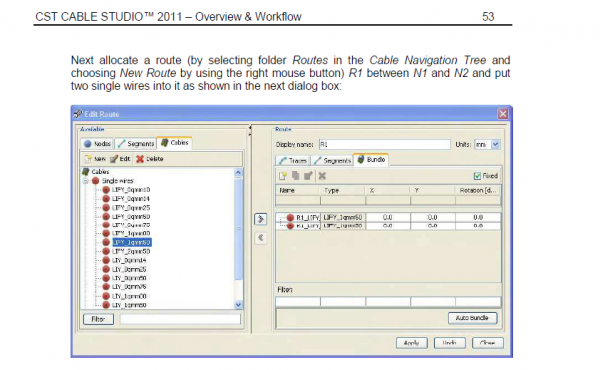Select LIFY_2qmm50 in cable tree
Viewport: 600px width, 370px height.
click(131, 251)
